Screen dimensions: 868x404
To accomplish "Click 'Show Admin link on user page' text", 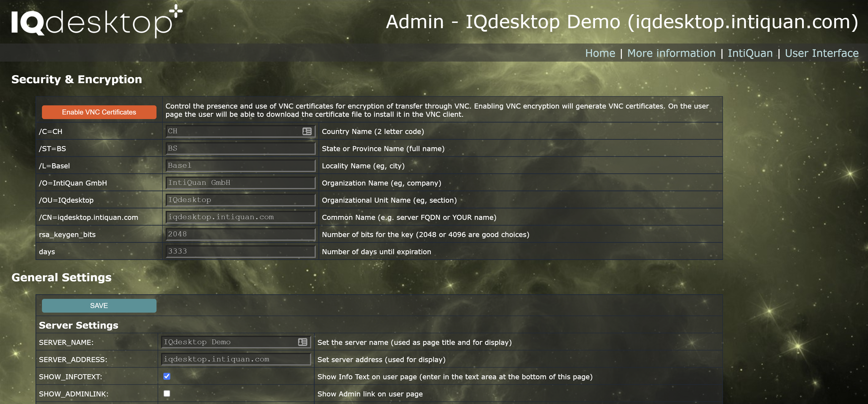I will coord(370,394).
